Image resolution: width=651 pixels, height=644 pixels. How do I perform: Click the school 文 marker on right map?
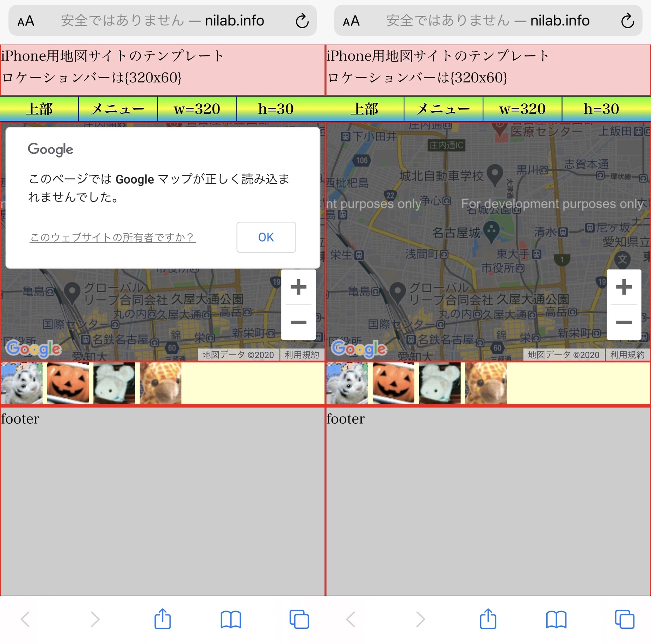[622, 260]
